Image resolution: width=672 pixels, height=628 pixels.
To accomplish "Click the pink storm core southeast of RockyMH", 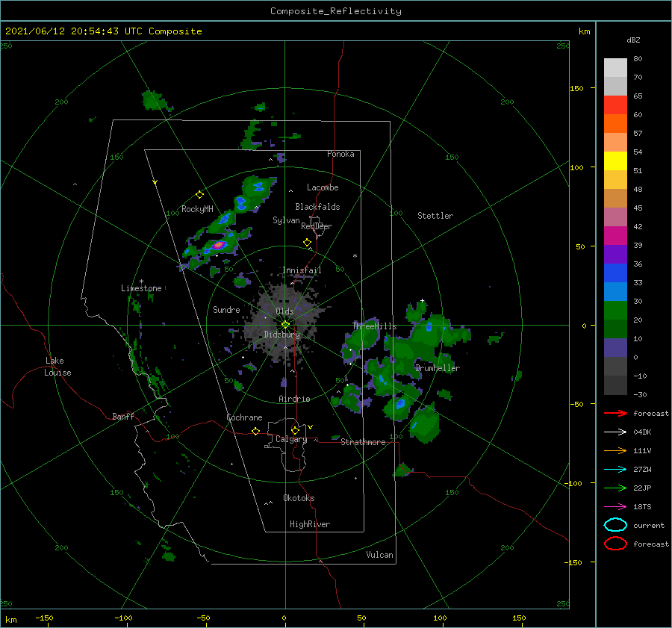I will click(219, 245).
